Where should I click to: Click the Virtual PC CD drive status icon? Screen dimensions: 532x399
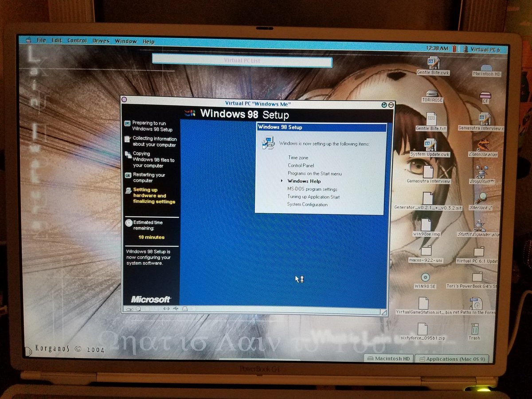[138, 309]
